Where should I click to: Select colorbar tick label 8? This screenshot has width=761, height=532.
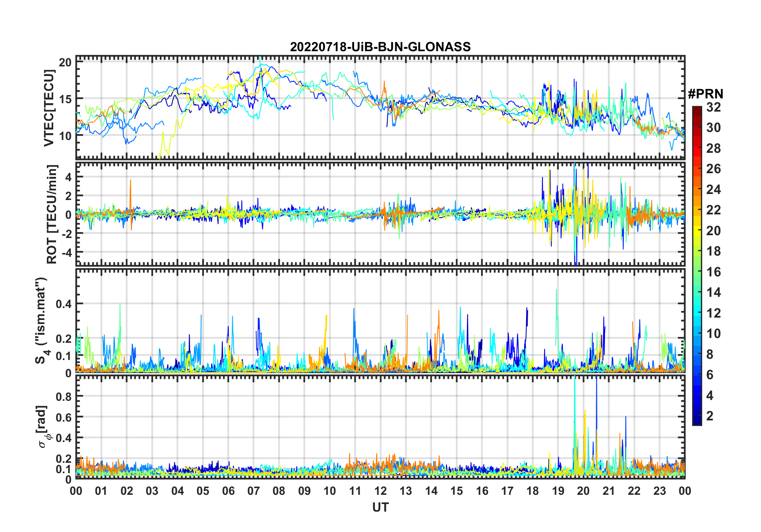point(710,354)
